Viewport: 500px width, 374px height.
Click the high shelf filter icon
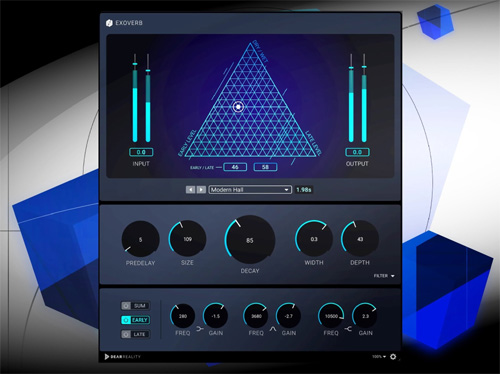coord(348,329)
